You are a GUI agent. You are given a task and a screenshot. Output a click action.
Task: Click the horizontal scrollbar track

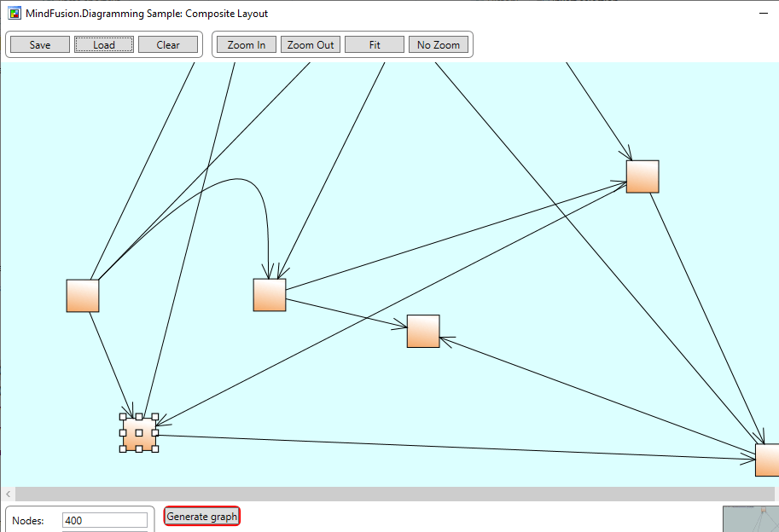click(x=384, y=493)
